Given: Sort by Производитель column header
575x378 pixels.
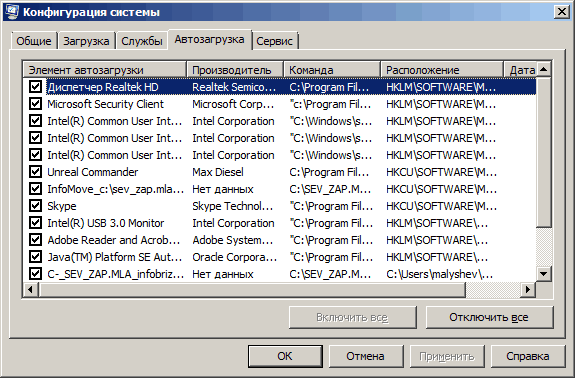Looking at the screenshot, I should [x=235, y=70].
